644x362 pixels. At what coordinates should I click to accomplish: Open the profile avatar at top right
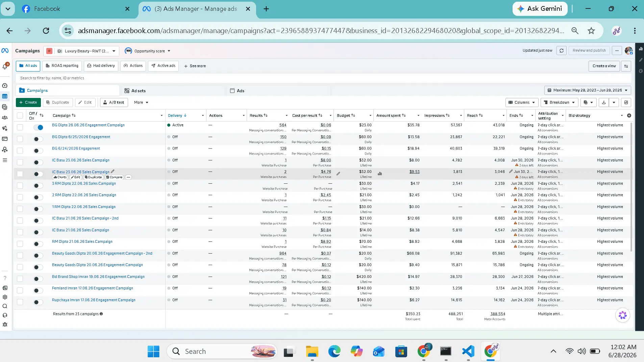pos(628,51)
